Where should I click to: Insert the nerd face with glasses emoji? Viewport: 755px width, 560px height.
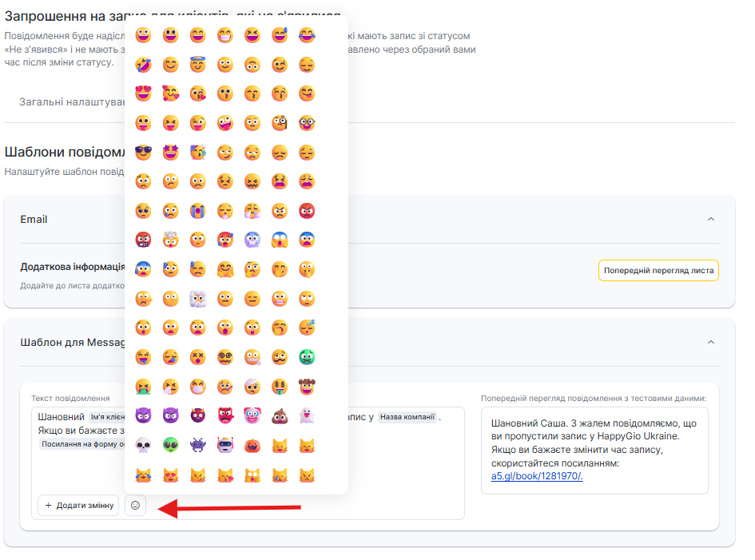click(307, 123)
